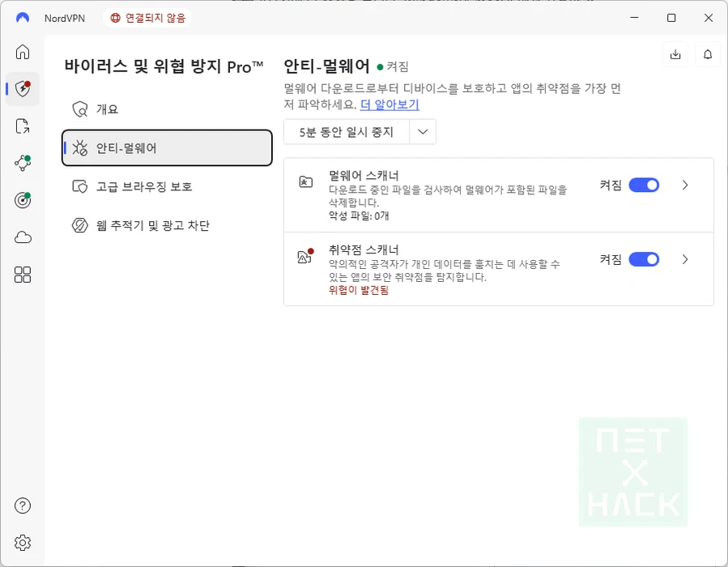Expand the pause duration dropdown arrow

(x=423, y=132)
